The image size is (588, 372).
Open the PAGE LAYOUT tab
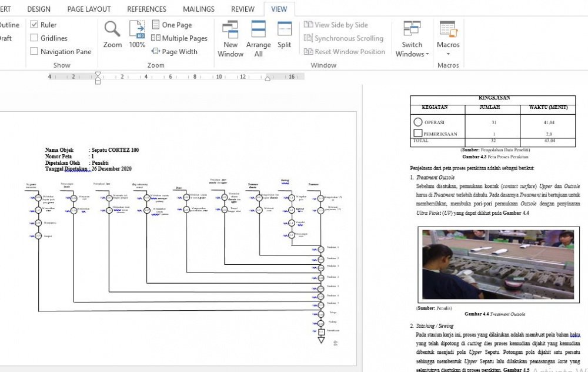(x=89, y=9)
